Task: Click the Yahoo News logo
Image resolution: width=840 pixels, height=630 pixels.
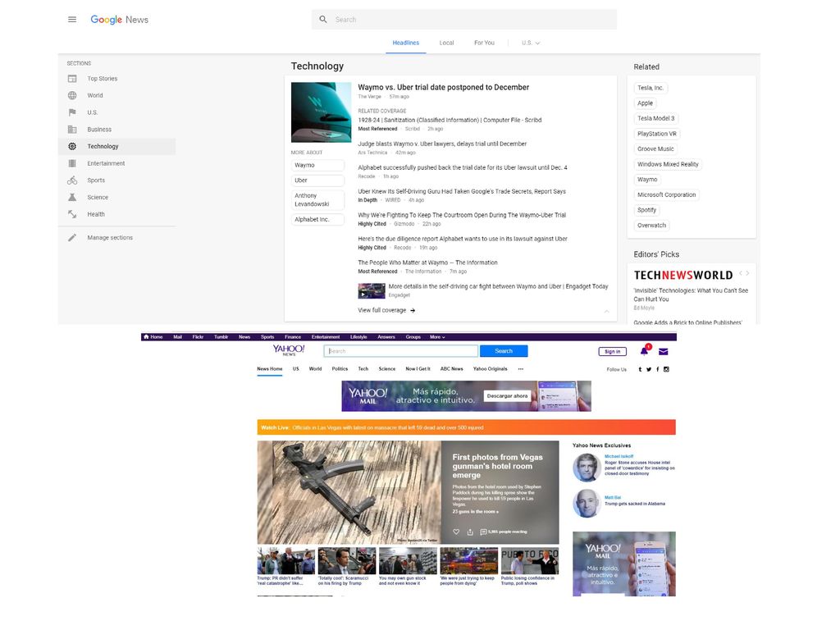Action: point(289,350)
